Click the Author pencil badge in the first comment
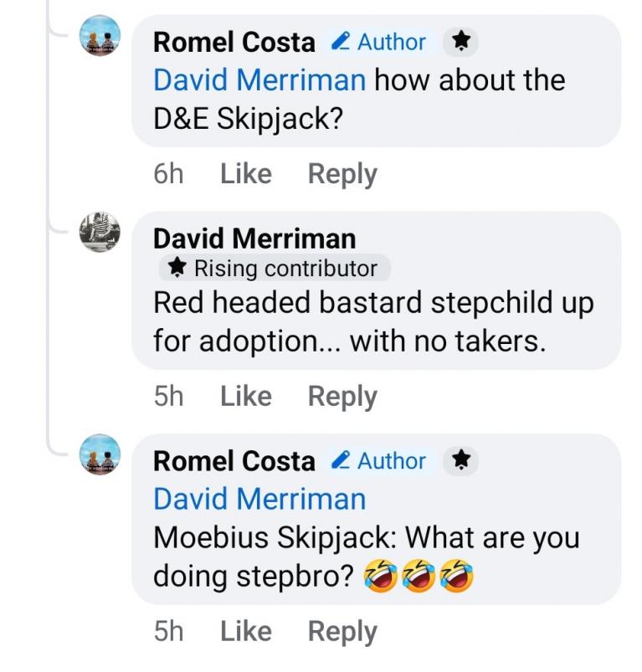Image resolution: width=642 pixels, height=672 pixels. [378, 42]
